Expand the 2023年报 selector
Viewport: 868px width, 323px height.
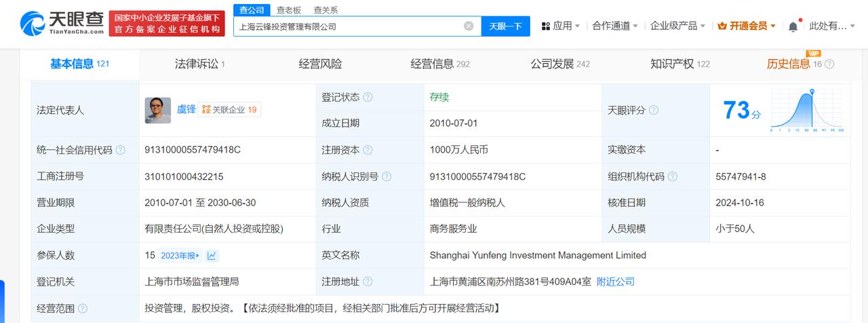click(180, 256)
